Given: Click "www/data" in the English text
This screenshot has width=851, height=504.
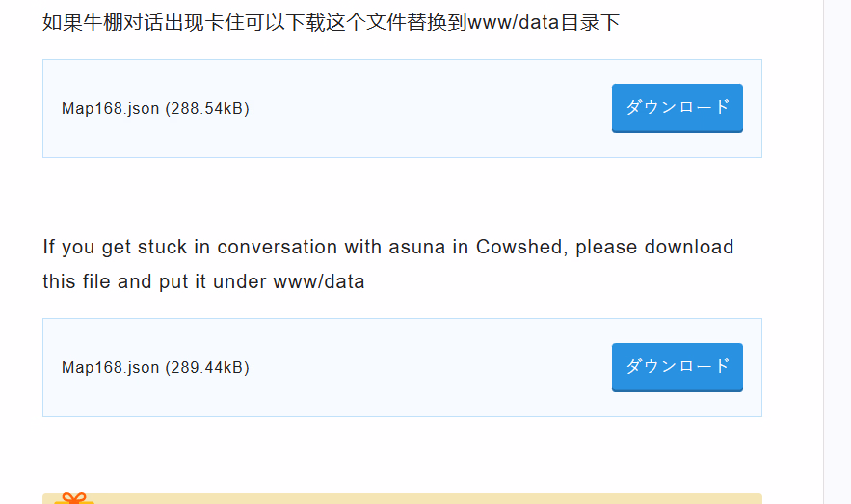Looking at the screenshot, I should 319,282.
